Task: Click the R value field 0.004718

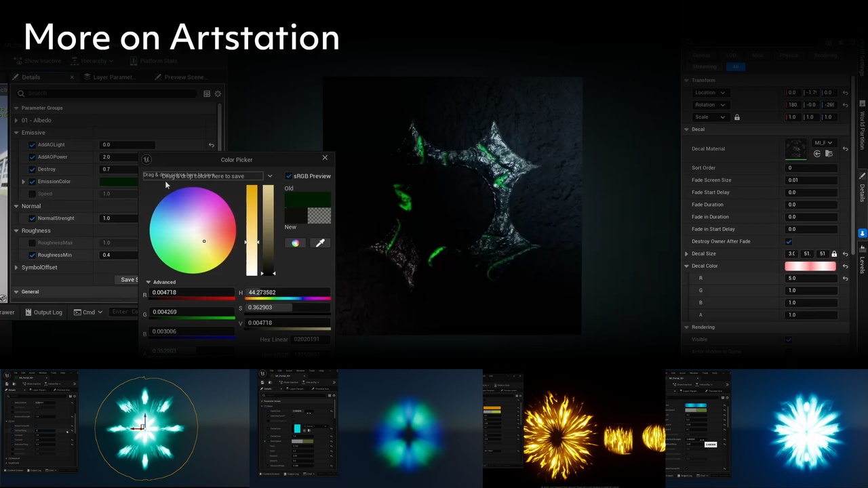Action: (x=193, y=293)
